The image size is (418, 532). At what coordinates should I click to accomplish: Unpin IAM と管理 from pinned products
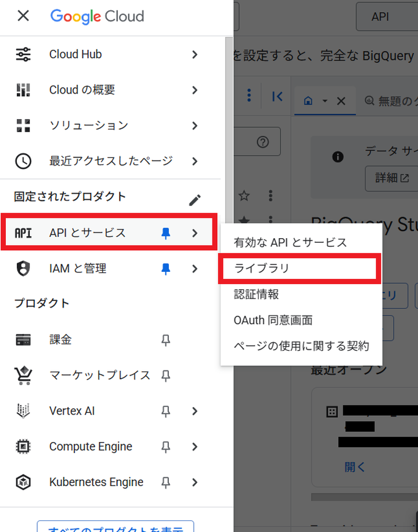click(166, 268)
